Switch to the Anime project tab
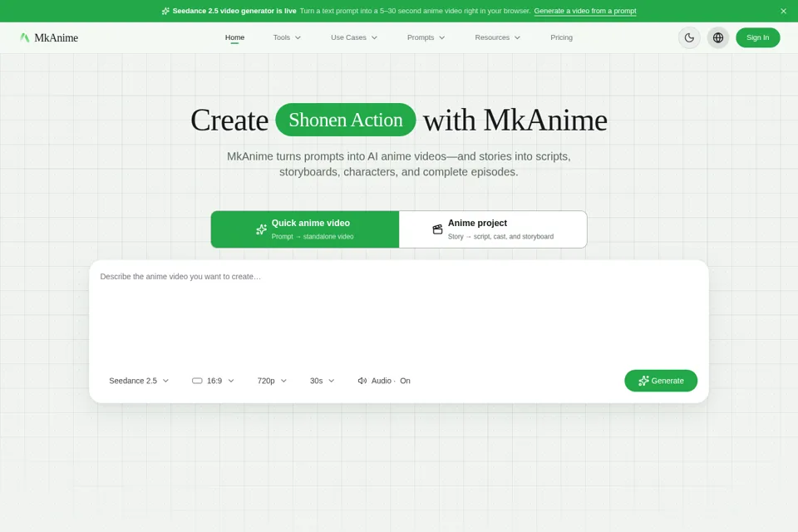Screen dimensions: 798x532 493,229
